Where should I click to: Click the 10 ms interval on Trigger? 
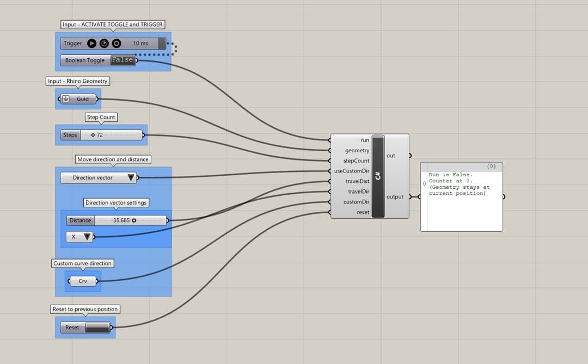click(x=140, y=44)
